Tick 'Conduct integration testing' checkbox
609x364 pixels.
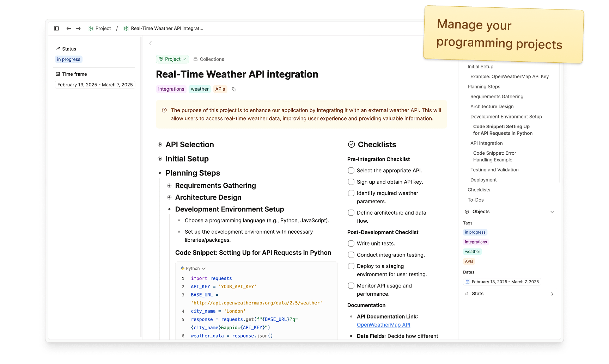click(351, 255)
